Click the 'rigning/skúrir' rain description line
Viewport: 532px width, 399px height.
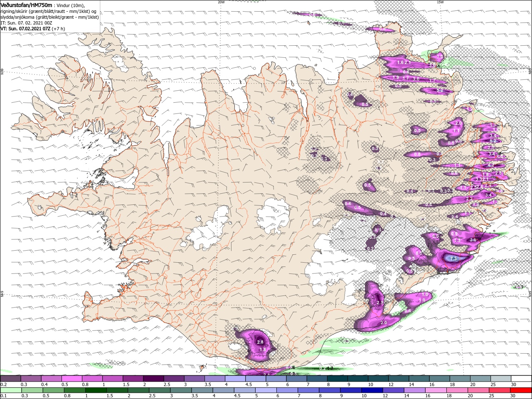[48, 11]
